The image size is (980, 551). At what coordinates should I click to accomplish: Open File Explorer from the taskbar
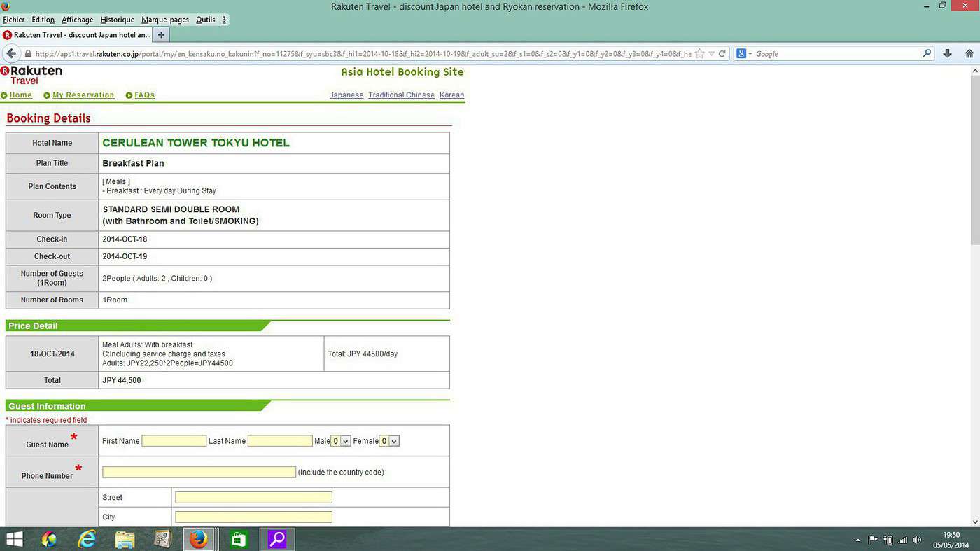[x=125, y=539]
